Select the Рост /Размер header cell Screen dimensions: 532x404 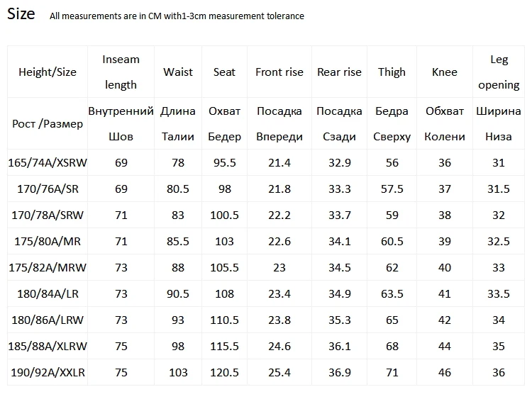click(48, 124)
